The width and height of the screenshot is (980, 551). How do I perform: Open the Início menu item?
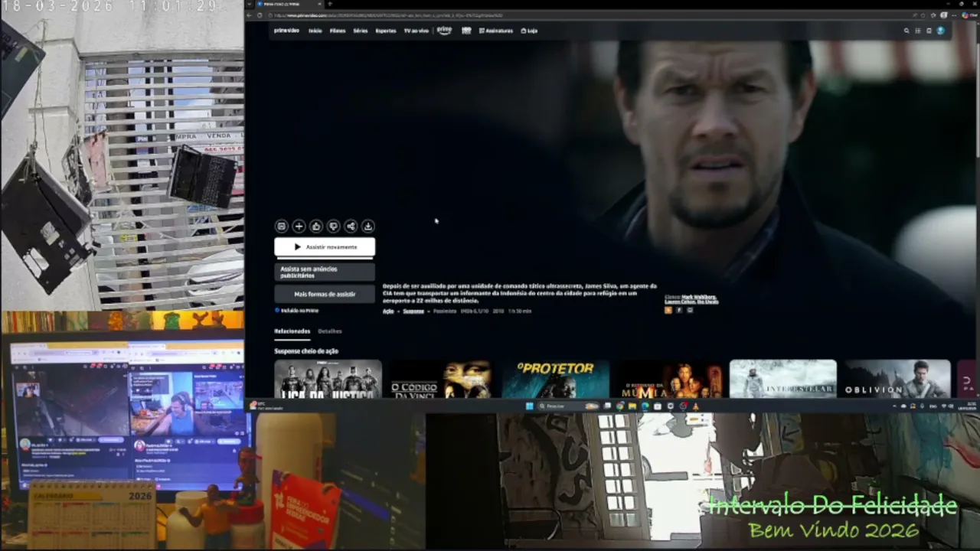[x=315, y=31]
